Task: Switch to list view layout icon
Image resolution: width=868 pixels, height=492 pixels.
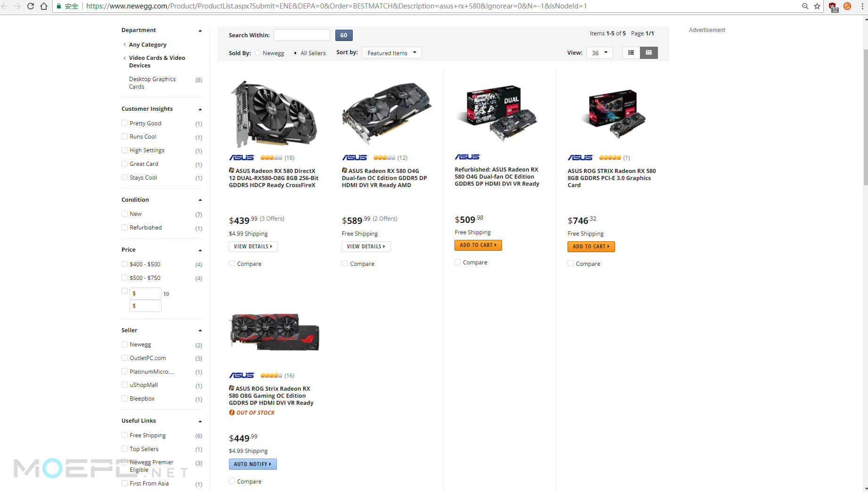Action: click(x=631, y=53)
